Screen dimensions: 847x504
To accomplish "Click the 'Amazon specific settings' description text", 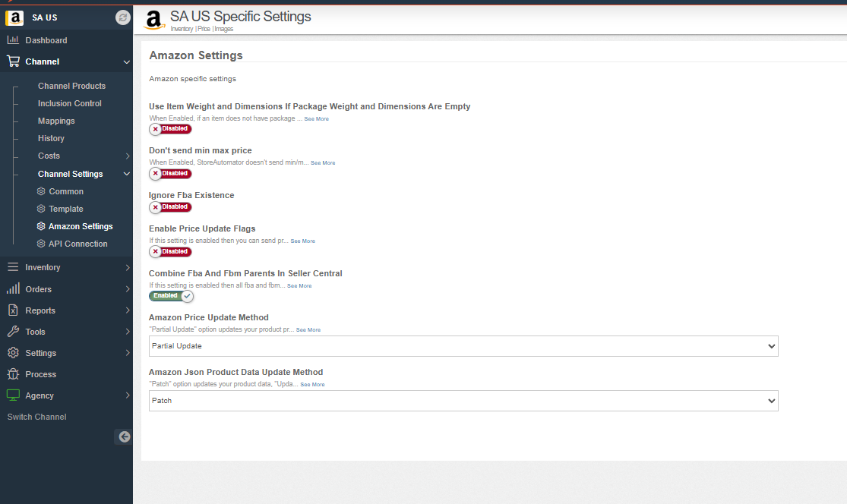I will pyautogui.click(x=192, y=79).
